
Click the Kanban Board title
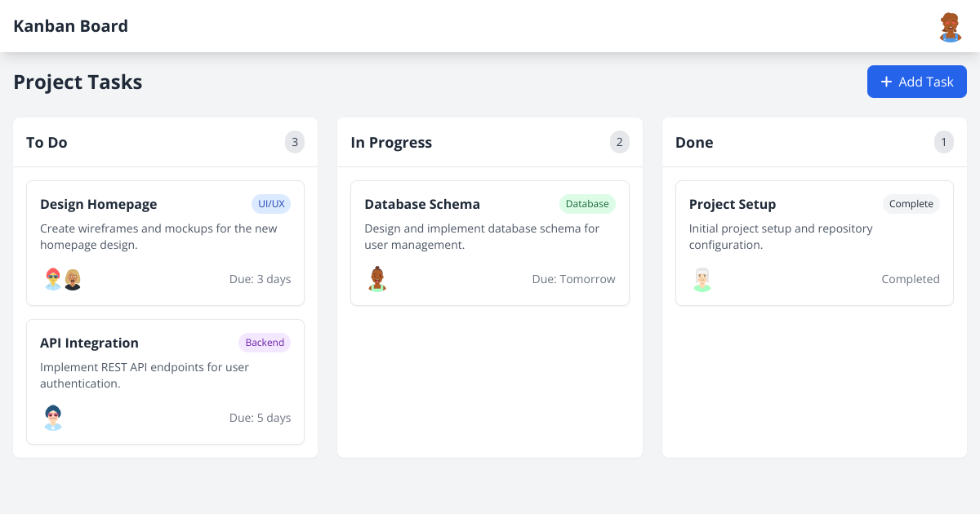(x=70, y=26)
